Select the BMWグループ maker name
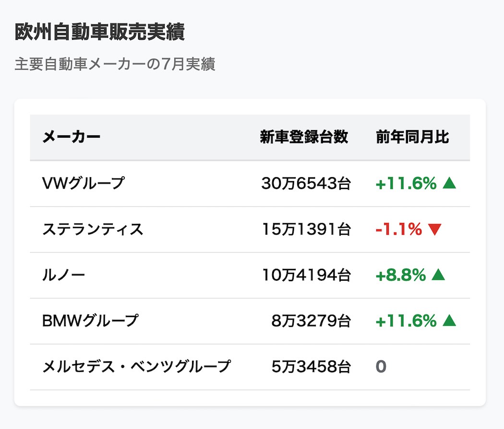The height and width of the screenshot is (429, 504). click(x=90, y=321)
